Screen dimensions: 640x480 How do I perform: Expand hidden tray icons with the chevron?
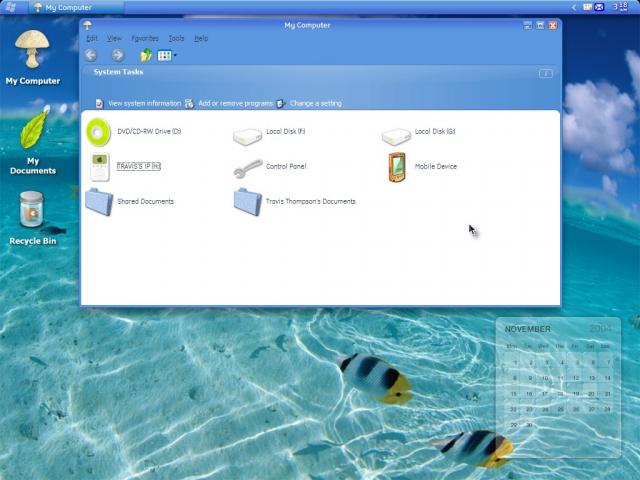[573, 7]
